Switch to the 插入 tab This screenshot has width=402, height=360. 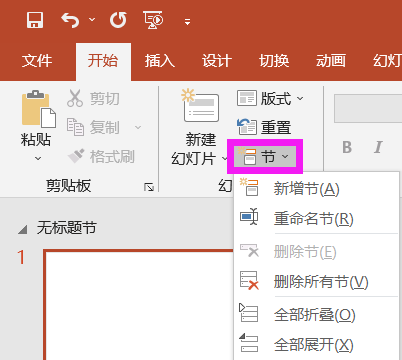click(x=160, y=61)
